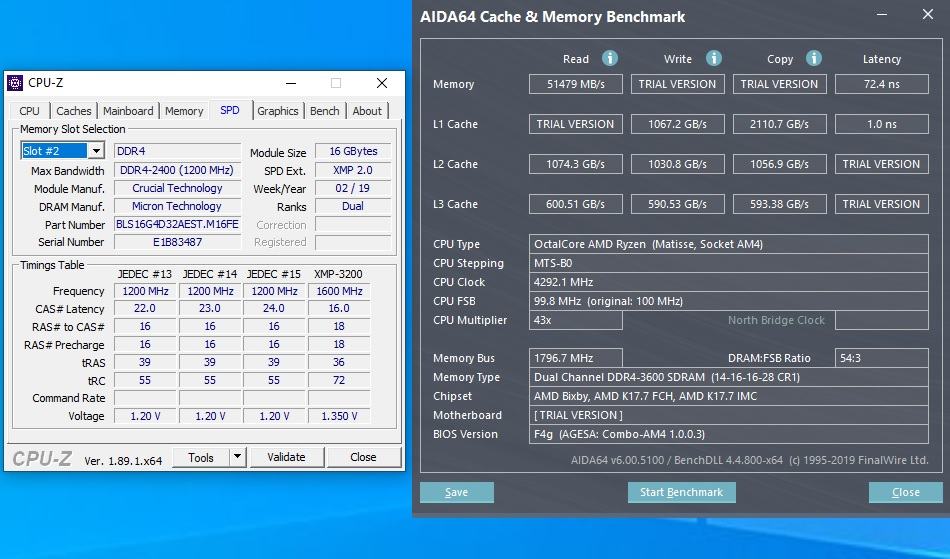Screen dimensions: 950x559
Task: Click the CPU-Z app icon in title bar
Action: point(15,83)
